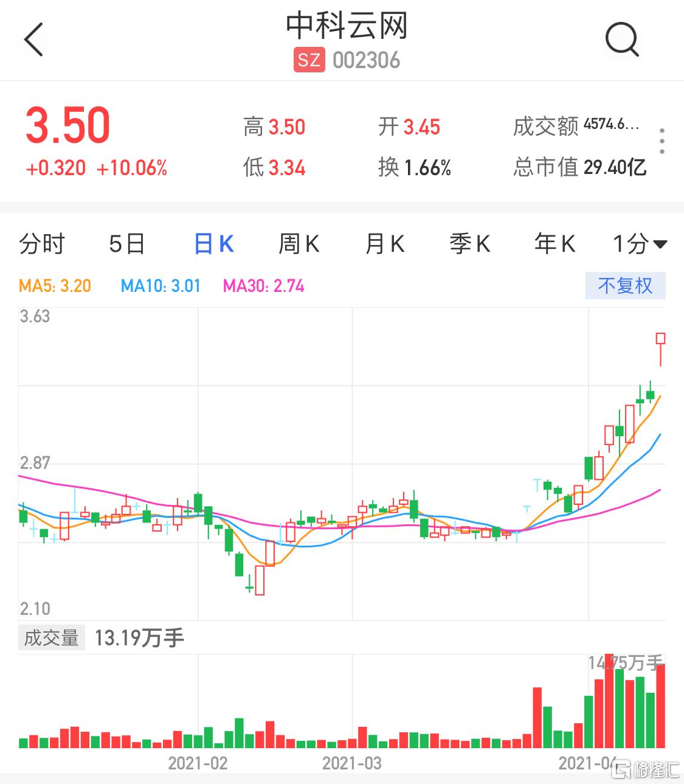Tap the 开 3.45 open price

click(409, 127)
